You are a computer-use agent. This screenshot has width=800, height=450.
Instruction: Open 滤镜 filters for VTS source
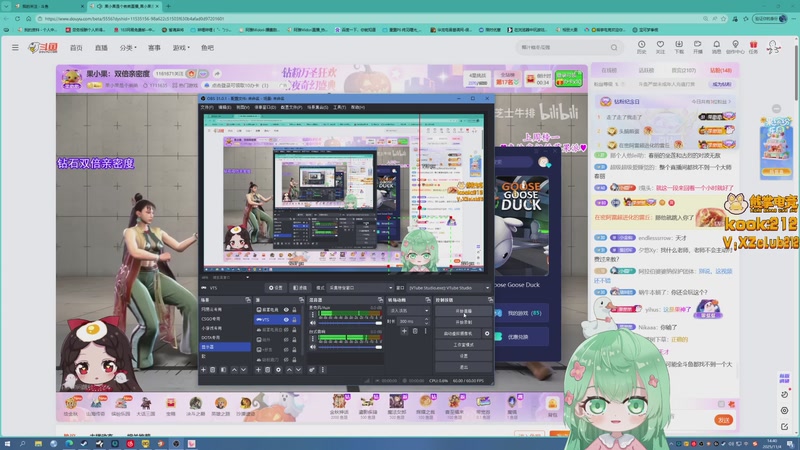[x=300, y=288]
